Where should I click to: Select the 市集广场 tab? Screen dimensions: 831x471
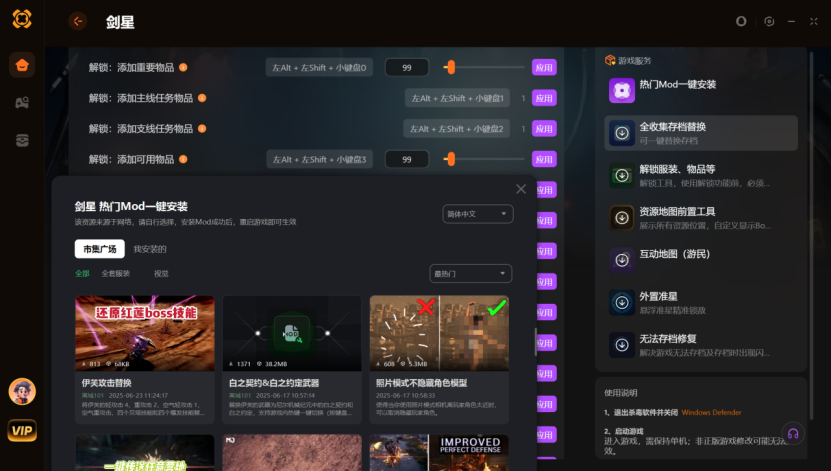point(99,249)
